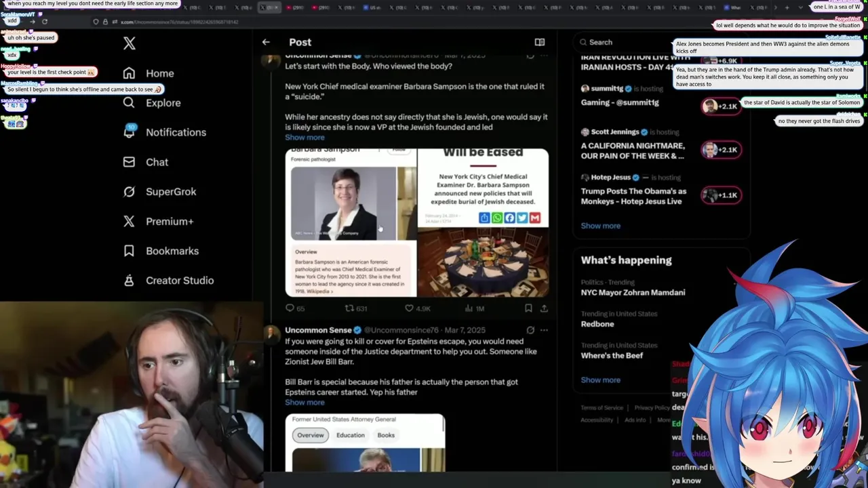This screenshot has height=488, width=868.
Task: Click the Scott Jennings +2.1K listeners badge
Action: coord(720,150)
